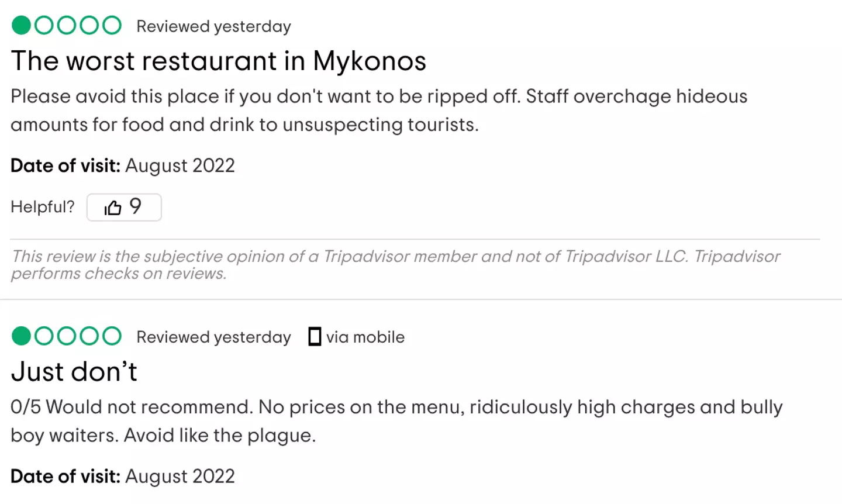Image resolution: width=842 pixels, height=504 pixels.
Task: Click 'Reviewed yesterday' on the first review
Action: (x=213, y=26)
